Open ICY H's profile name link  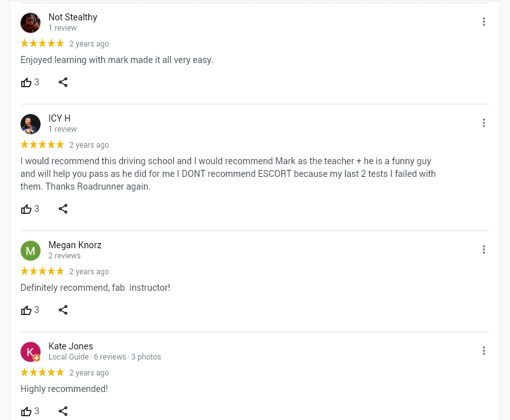[59, 118]
